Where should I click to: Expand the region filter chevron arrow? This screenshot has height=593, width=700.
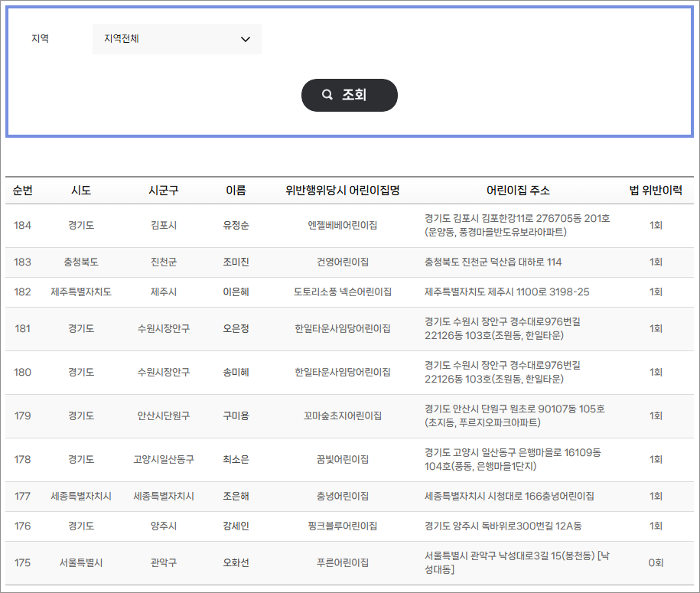click(x=245, y=38)
